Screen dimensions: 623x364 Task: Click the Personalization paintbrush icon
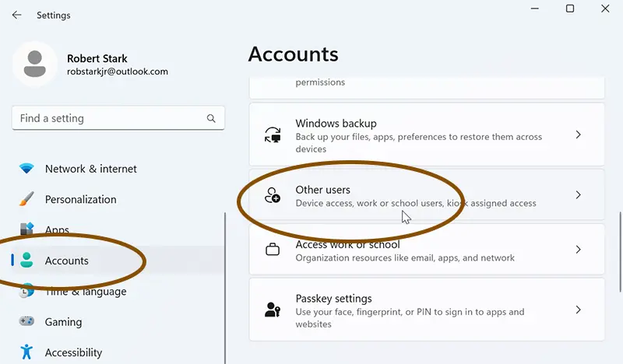(x=26, y=199)
